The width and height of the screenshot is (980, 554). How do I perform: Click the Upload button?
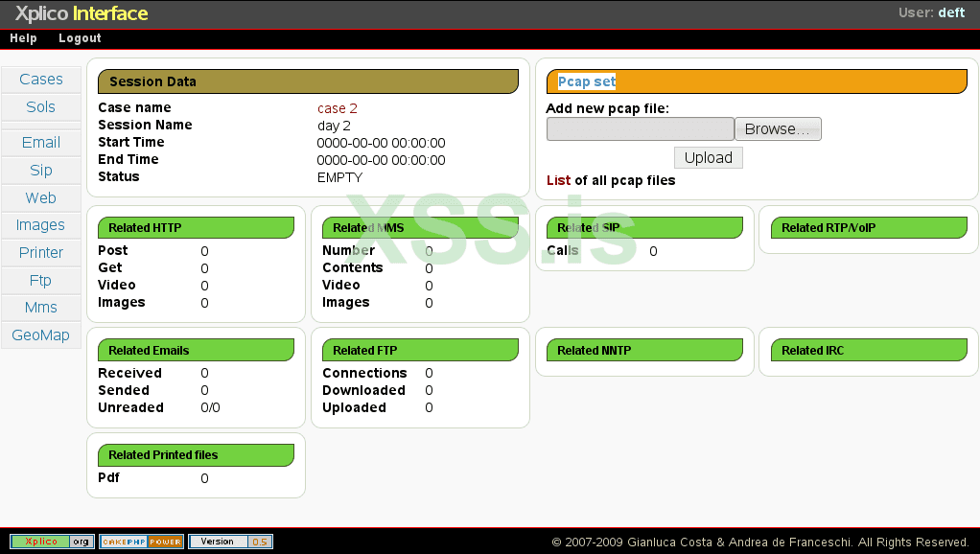[x=708, y=157]
